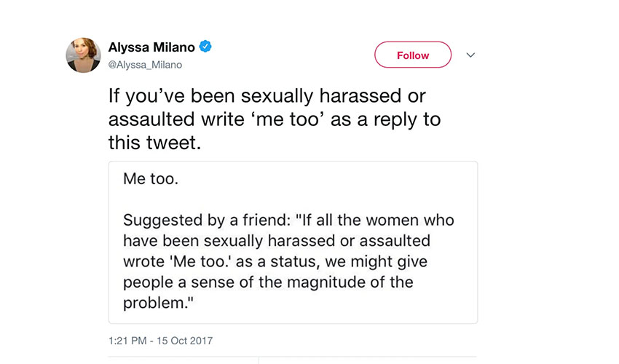Click Alyssa Milano's profile avatar photo
The image size is (619, 364).
click(83, 55)
